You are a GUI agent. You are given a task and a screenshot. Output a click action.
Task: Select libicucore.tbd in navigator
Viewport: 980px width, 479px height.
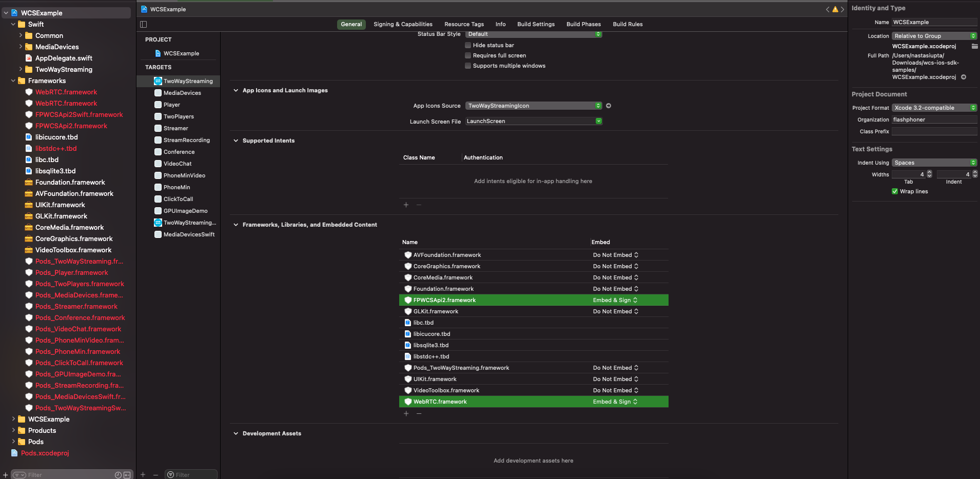coord(56,137)
